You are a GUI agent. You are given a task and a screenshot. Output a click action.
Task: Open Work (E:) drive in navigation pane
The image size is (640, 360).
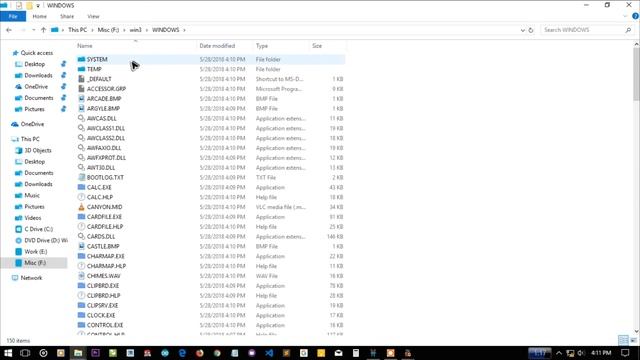[36, 251]
